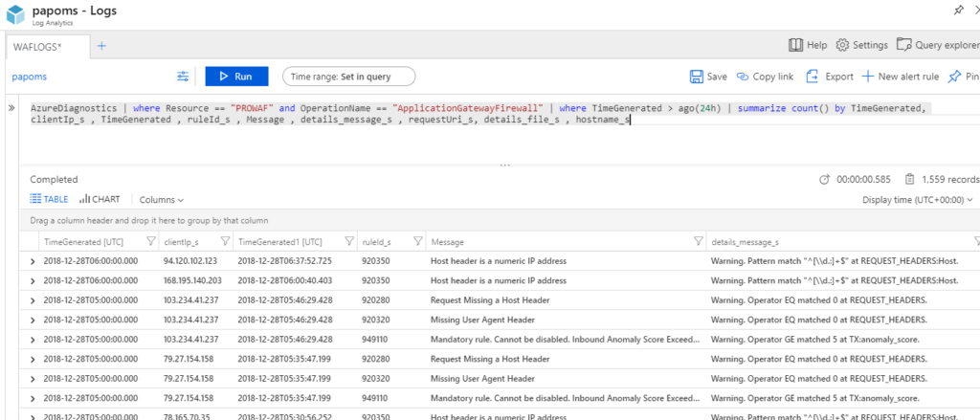Expand the row for 94.120.102.123
Screen dimensions: 980x420
click(x=33, y=261)
